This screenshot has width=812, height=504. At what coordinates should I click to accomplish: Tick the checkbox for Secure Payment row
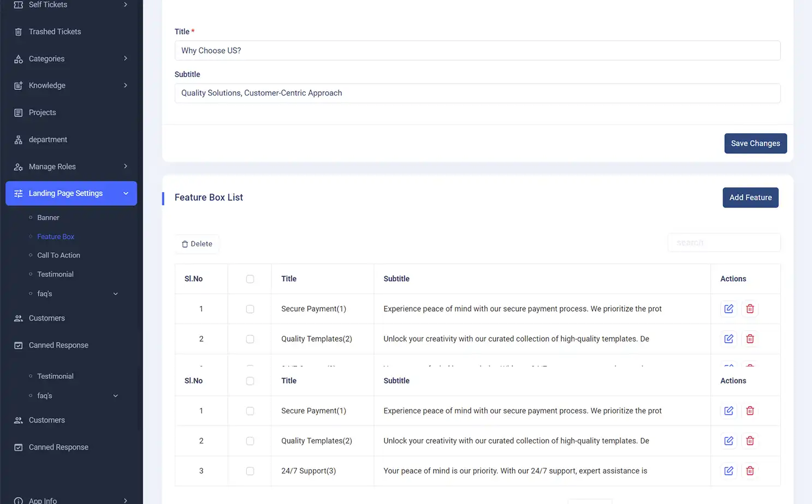coord(250,309)
